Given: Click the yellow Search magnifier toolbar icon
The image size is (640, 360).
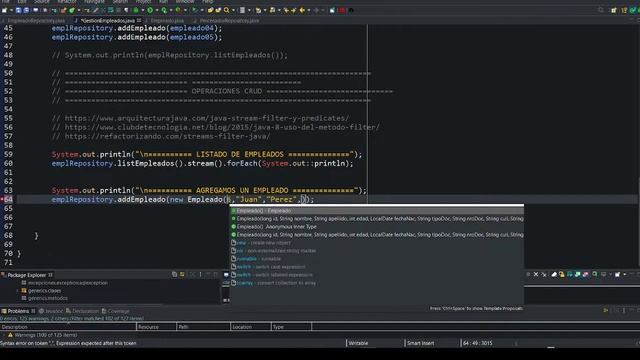Looking at the screenshot, I should (x=226, y=10).
